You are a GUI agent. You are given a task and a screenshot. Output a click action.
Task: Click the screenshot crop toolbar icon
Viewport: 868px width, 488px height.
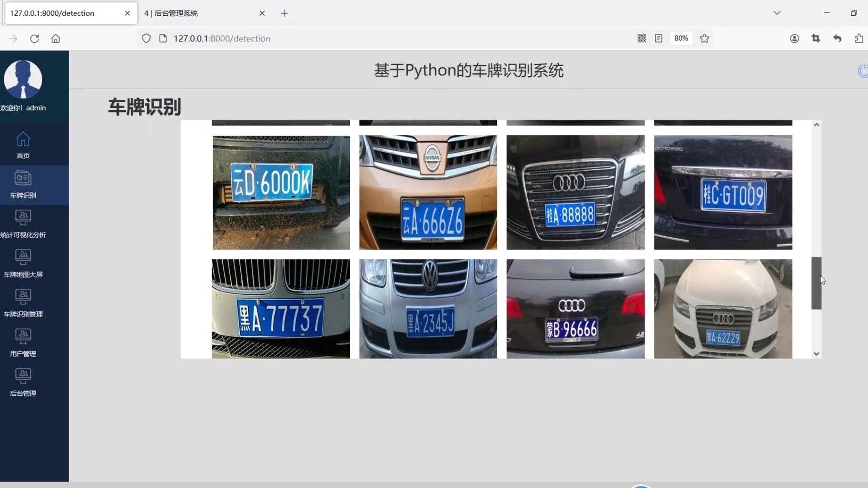[x=816, y=39]
